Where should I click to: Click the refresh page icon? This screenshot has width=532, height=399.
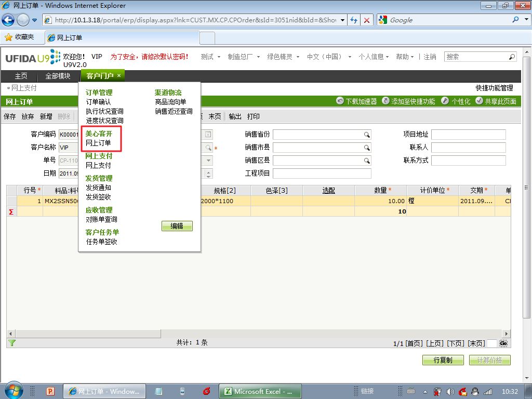(354, 20)
